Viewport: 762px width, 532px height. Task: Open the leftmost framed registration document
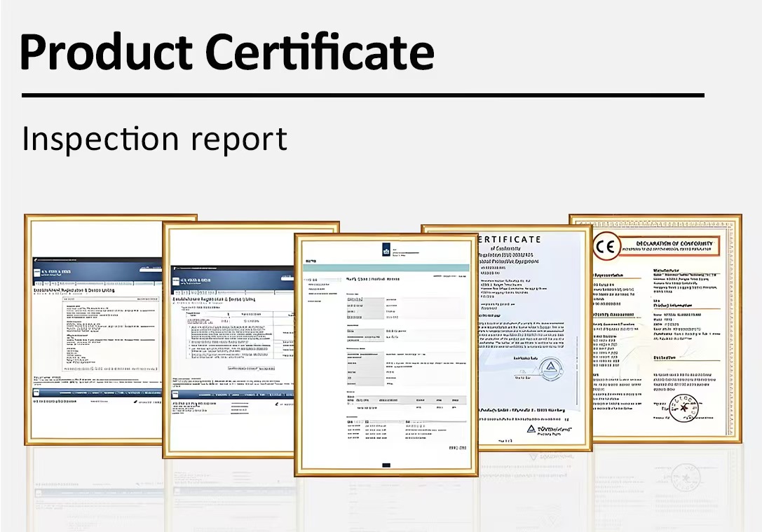click(x=94, y=329)
